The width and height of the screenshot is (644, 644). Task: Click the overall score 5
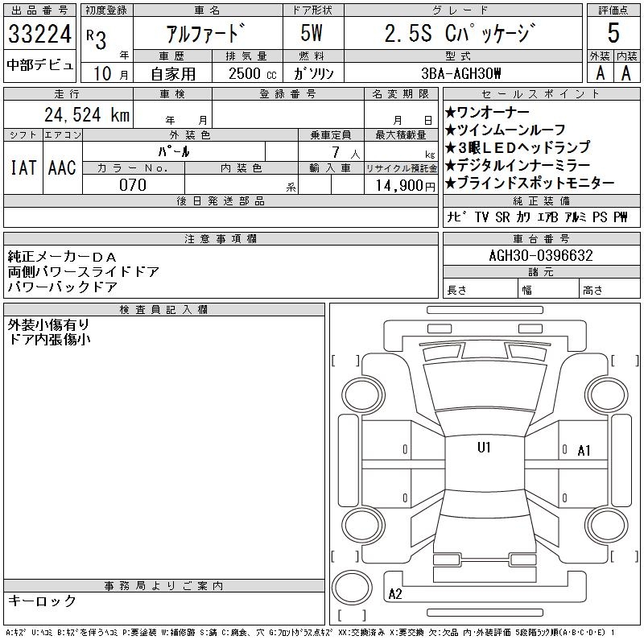[x=613, y=33]
